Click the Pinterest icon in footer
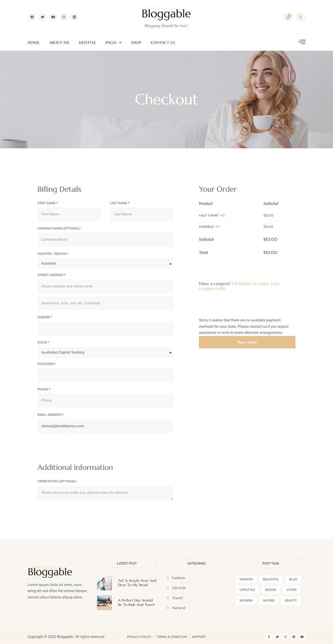Viewport: 333px width, 644px height. pyautogui.click(x=293, y=637)
